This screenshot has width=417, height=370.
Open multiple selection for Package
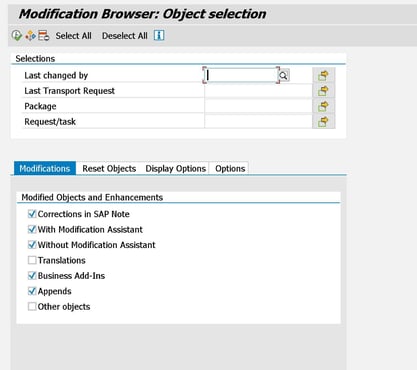tap(323, 106)
